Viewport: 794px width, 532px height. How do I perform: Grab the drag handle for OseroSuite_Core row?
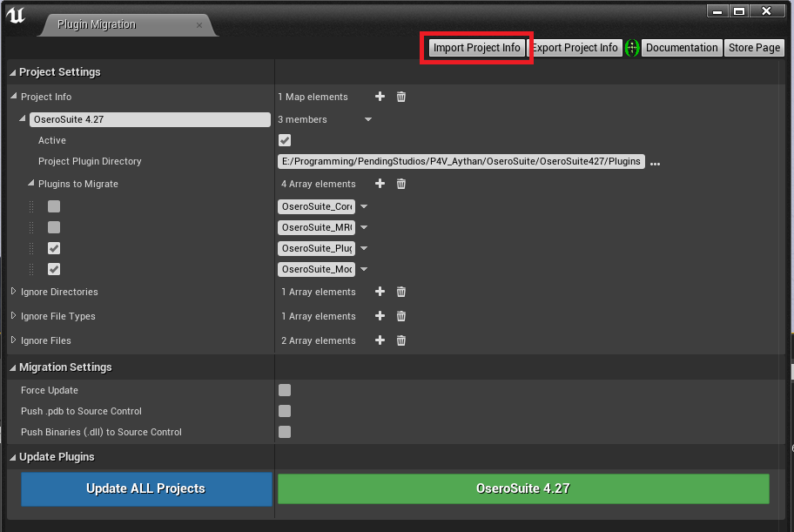point(31,206)
